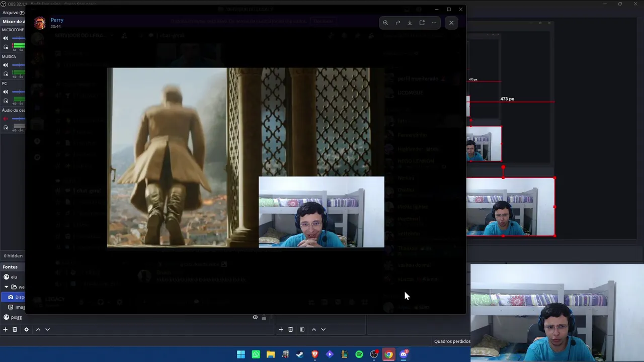The image size is (644, 362).
Task: Adjust the MICROFONE volume slider
Action: coord(19,38)
